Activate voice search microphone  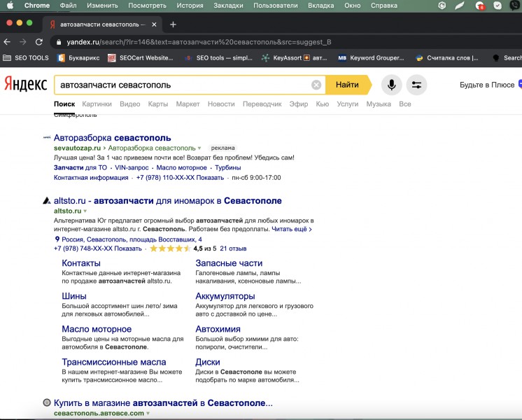pos(392,85)
